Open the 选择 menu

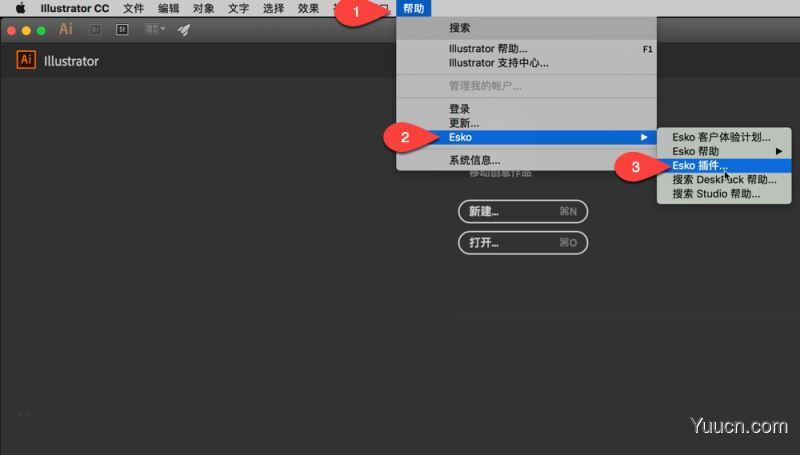click(273, 8)
